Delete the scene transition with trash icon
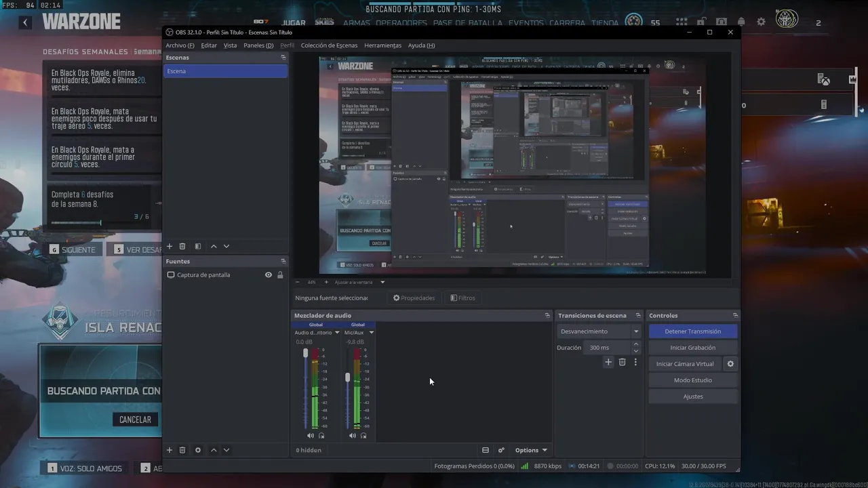The image size is (868, 488). (622, 363)
